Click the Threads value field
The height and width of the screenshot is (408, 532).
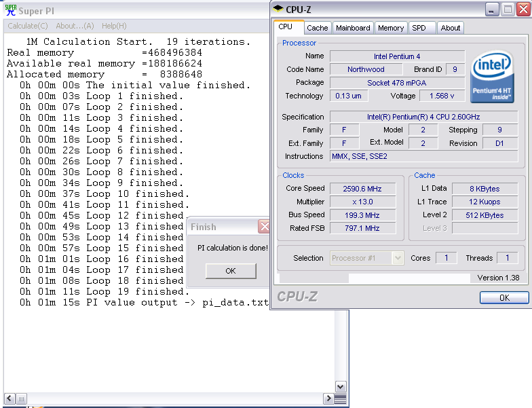pos(508,258)
